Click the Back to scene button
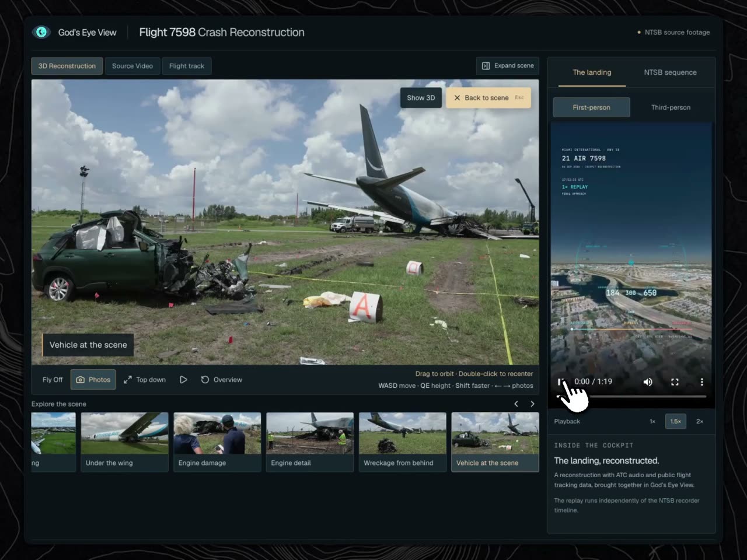The height and width of the screenshot is (560, 747). point(488,97)
